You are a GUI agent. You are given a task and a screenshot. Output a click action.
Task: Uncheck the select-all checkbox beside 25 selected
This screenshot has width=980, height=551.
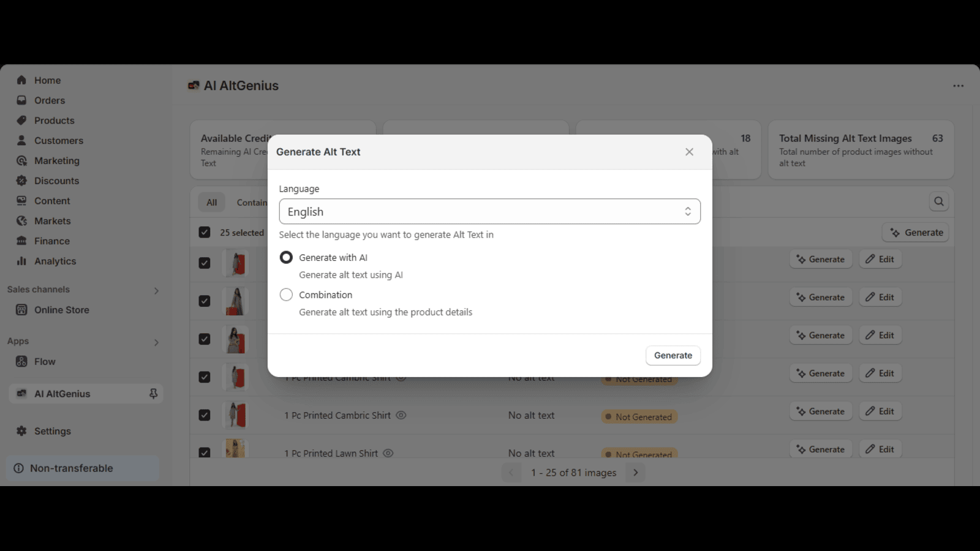(205, 233)
